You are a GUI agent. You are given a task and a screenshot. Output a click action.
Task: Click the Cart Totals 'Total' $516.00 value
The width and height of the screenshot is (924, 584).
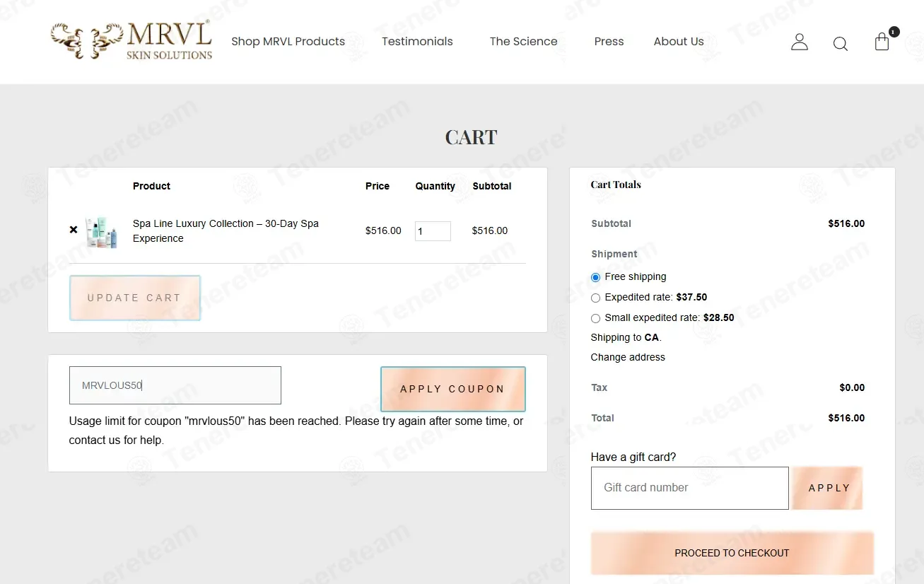846,418
